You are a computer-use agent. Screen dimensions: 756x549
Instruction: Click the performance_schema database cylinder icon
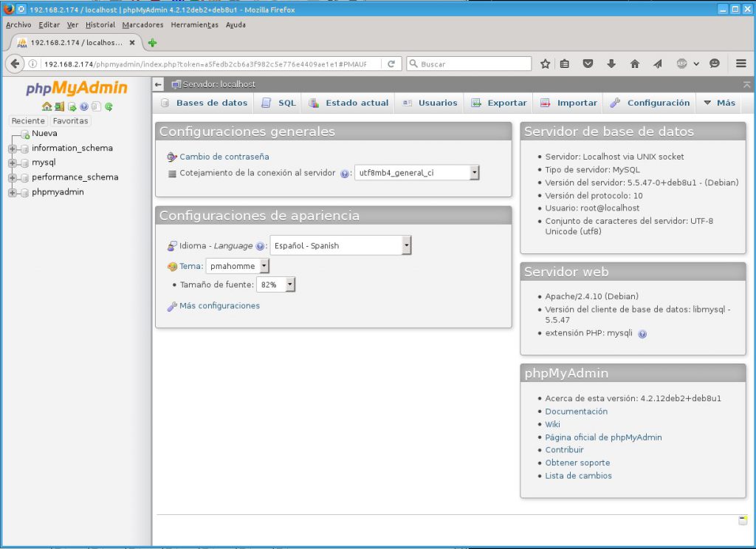coord(24,177)
